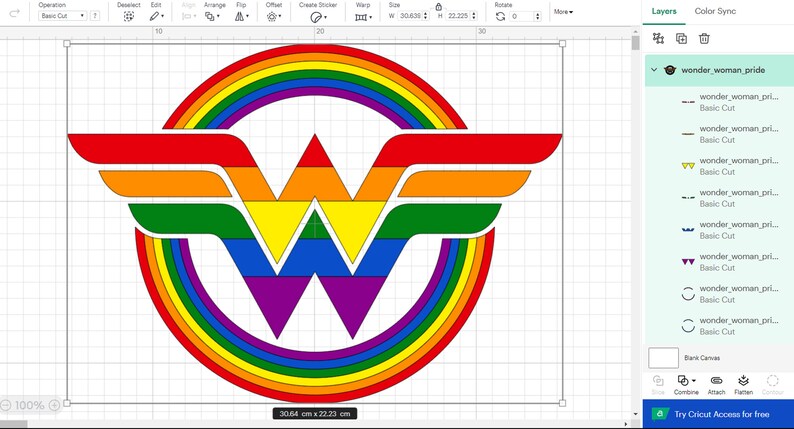Click the Flatten button
Viewport: 794px width, 429px height.
(743, 384)
